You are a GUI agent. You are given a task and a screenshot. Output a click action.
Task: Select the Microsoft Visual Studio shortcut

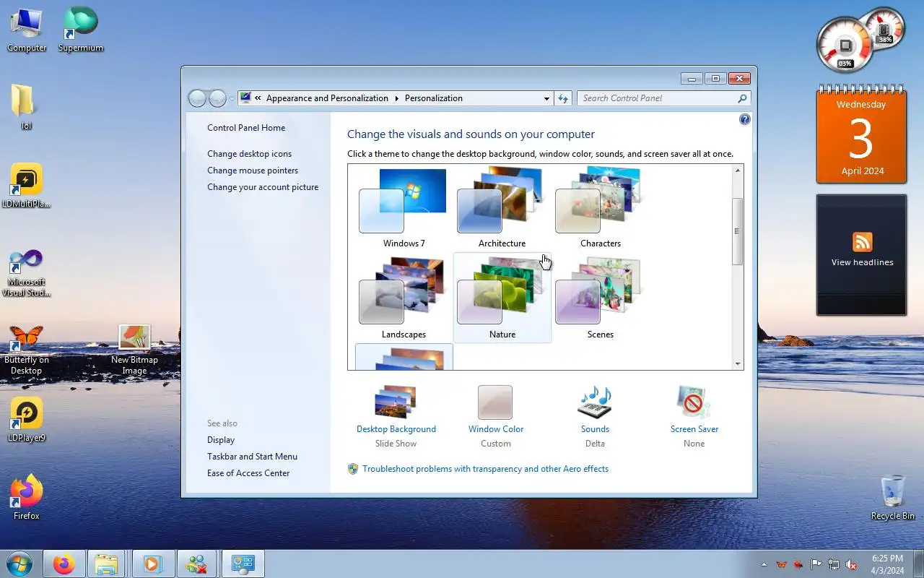[x=27, y=273]
